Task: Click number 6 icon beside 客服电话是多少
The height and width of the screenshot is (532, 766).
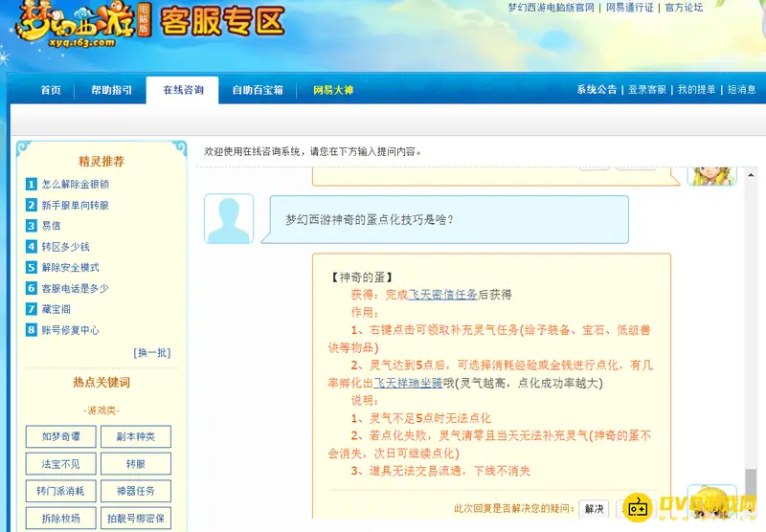Action: 32,288
